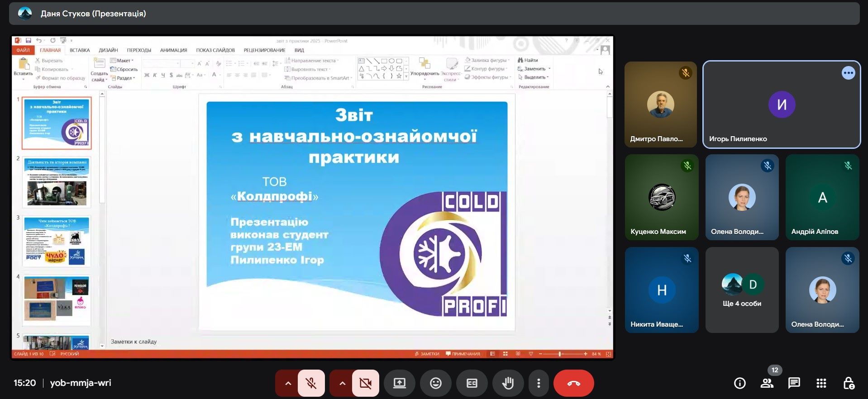Open the font name combo box
Viewport: 868px width, 399px height.
pos(162,63)
